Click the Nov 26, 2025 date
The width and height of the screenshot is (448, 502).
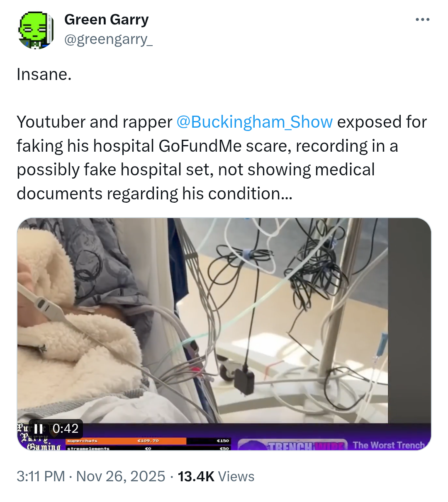tap(121, 476)
